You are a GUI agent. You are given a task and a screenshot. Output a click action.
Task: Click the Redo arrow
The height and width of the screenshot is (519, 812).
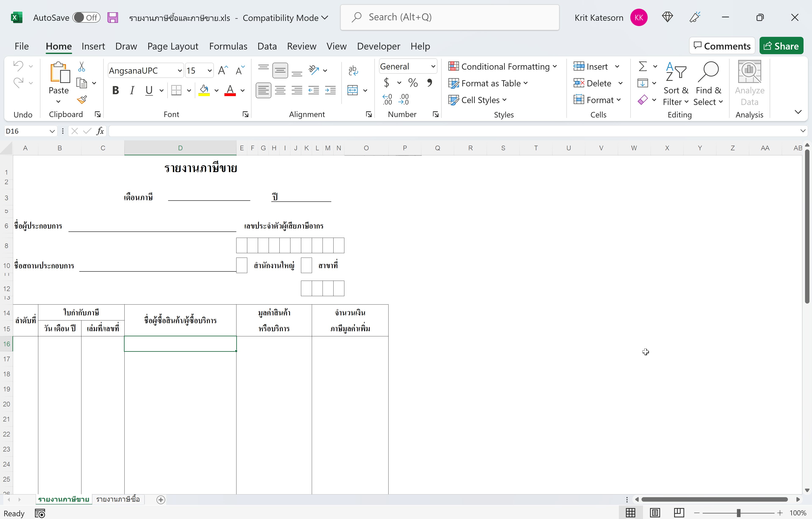[19, 83]
